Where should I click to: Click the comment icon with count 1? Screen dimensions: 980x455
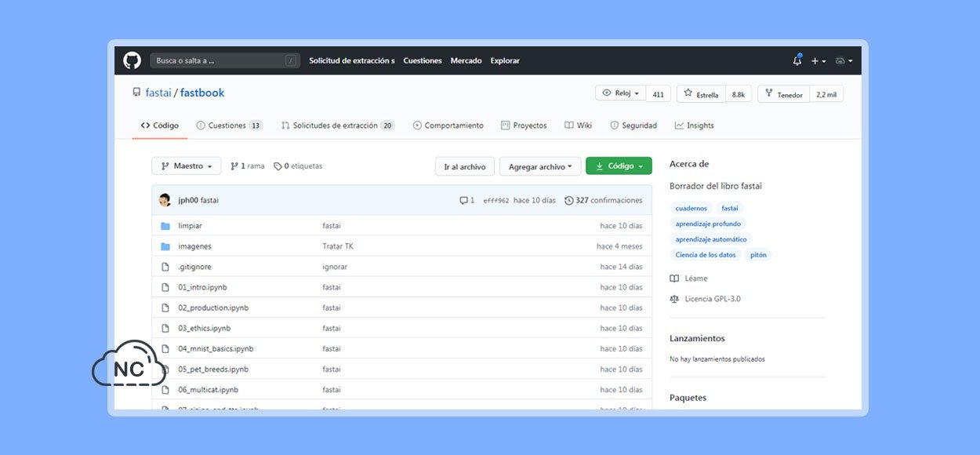(467, 201)
